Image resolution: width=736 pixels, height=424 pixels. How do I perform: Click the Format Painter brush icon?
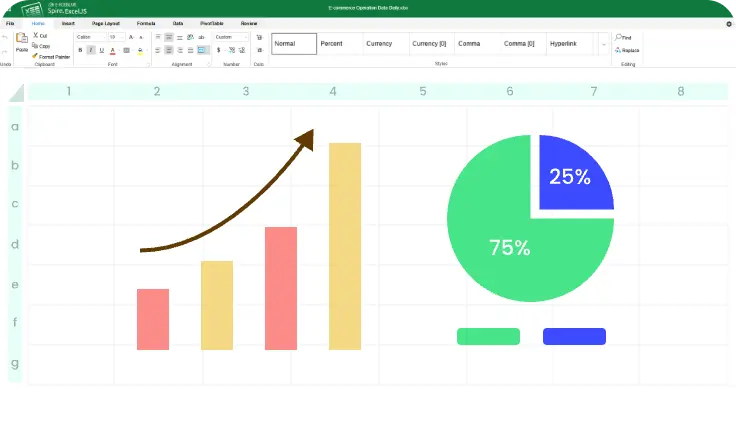point(35,57)
